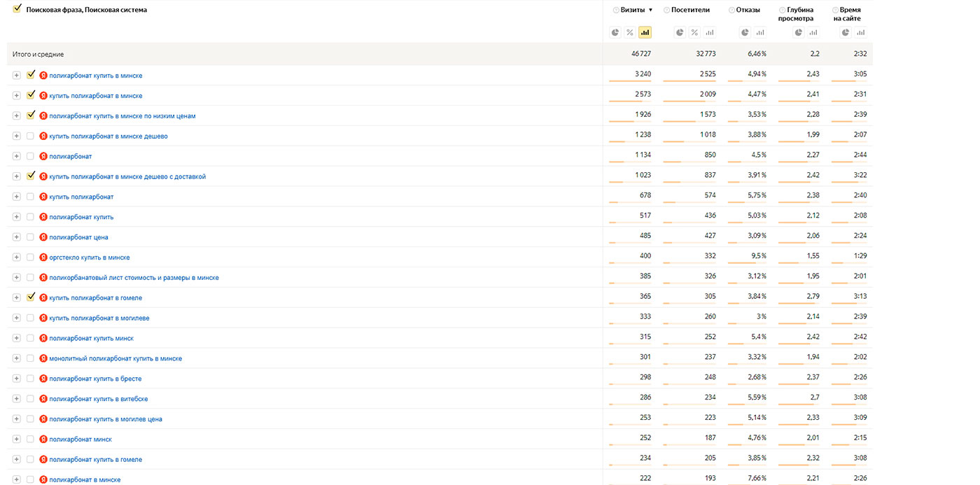Open 'поликарбонат купить в витебске' link
Image resolution: width=980 pixels, height=485 pixels.
(99, 399)
